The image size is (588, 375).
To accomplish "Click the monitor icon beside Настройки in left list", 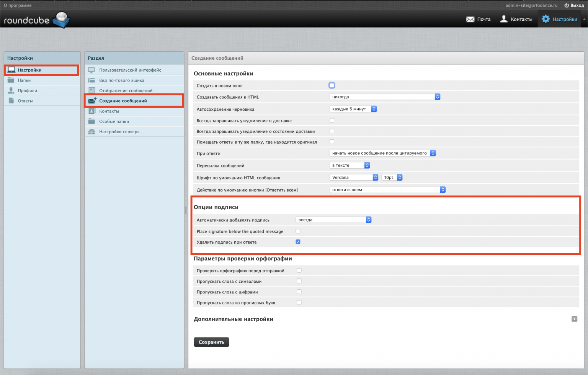I will click(x=11, y=70).
